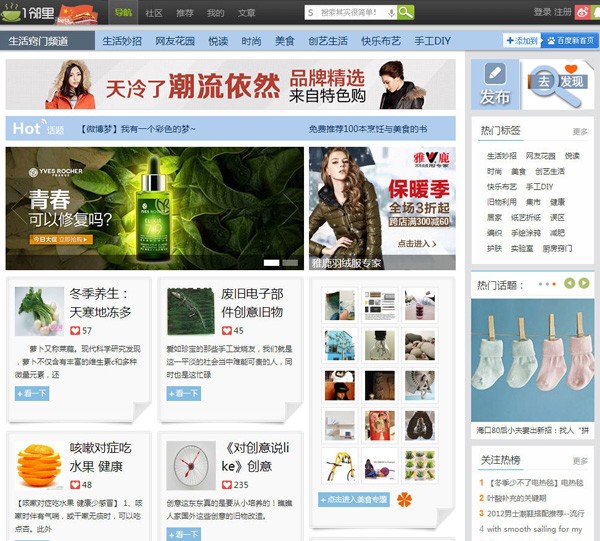Go to previous hot topic with left arrow

569,283
